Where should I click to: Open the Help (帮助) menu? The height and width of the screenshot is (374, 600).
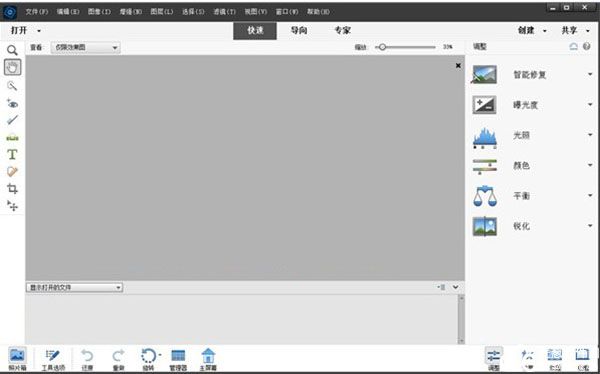[x=318, y=12]
